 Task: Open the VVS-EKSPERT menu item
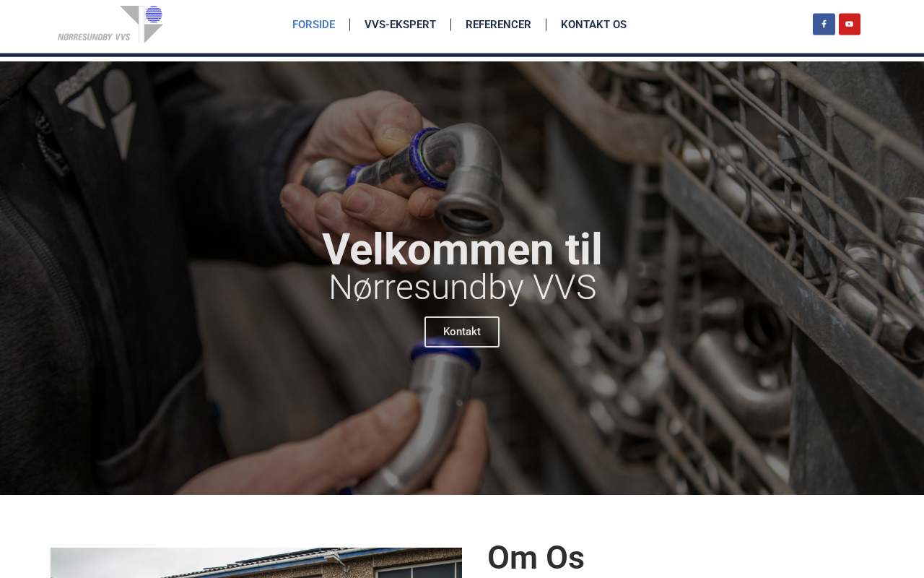[x=400, y=25]
